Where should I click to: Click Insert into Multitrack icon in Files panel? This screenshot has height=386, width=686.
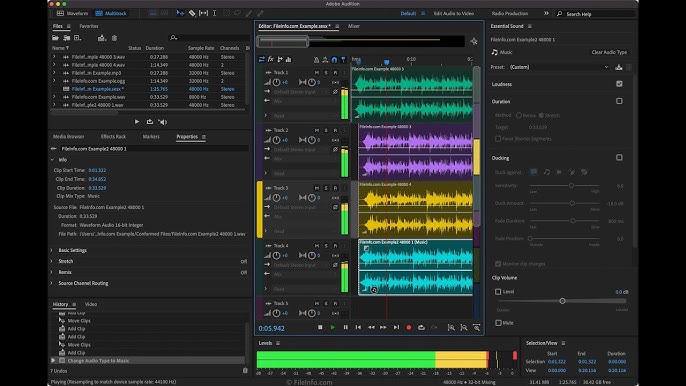pos(102,38)
